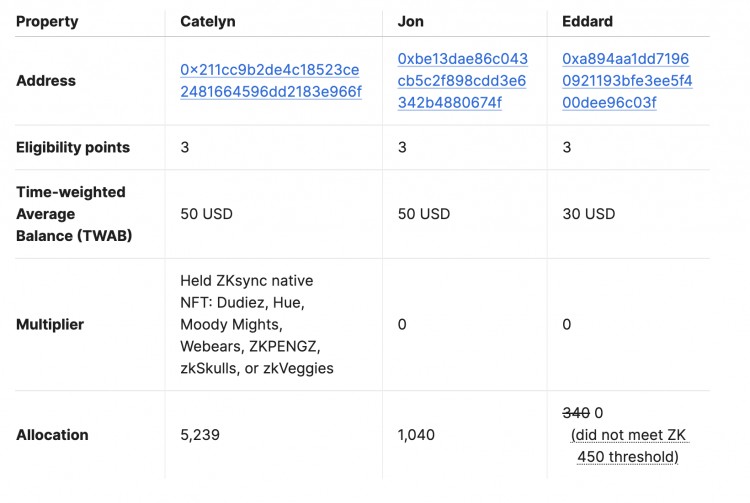Select the Allocation row label
The height and width of the screenshot is (503, 750).
tap(52, 435)
